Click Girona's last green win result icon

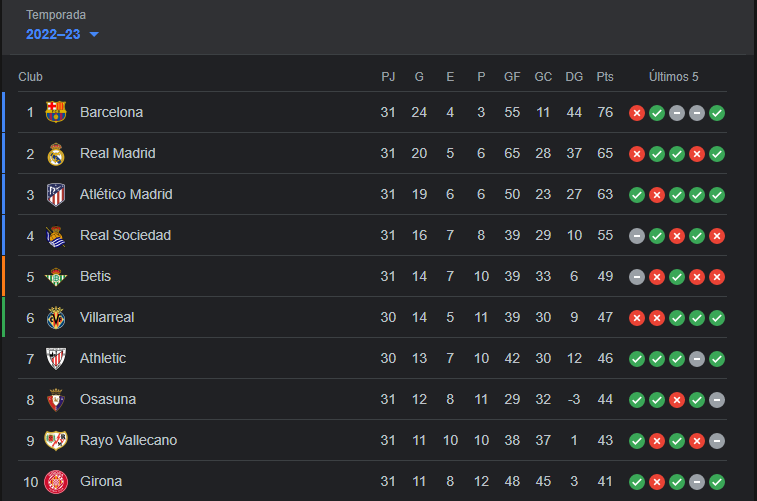(717, 482)
